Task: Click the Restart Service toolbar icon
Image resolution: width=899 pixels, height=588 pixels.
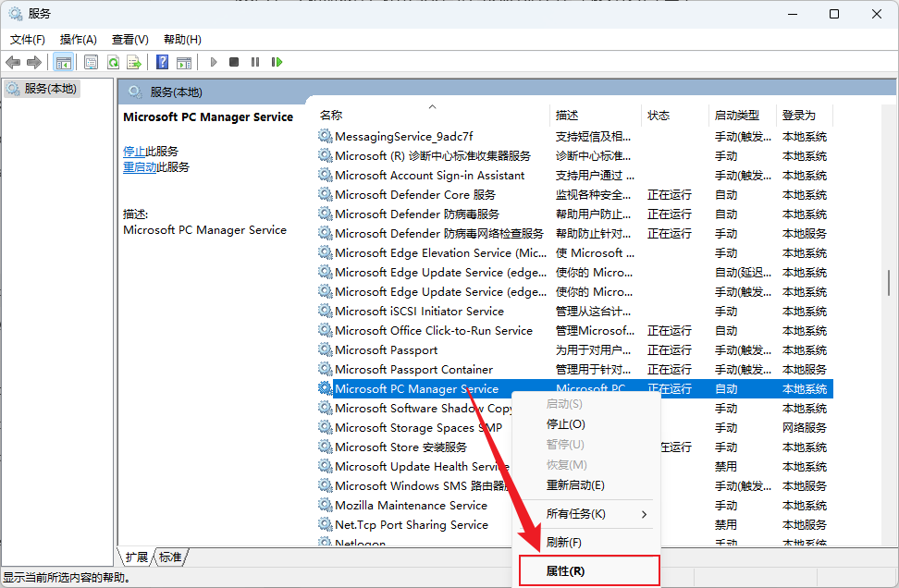Action: point(277,62)
